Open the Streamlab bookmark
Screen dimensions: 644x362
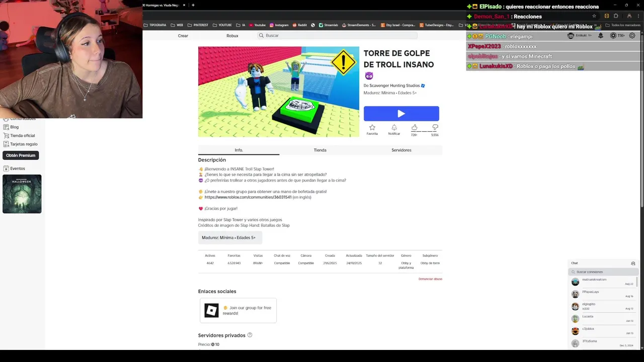(329, 25)
